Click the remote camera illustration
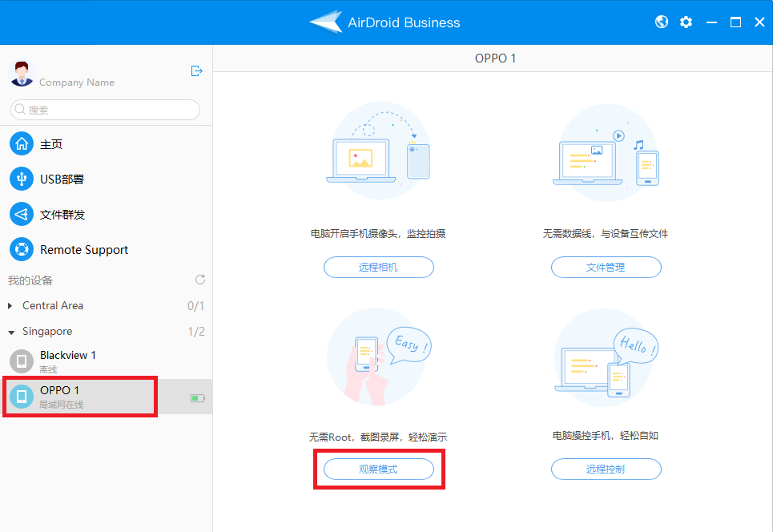The width and height of the screenshot is (773, 532). [x=378, y=151]
